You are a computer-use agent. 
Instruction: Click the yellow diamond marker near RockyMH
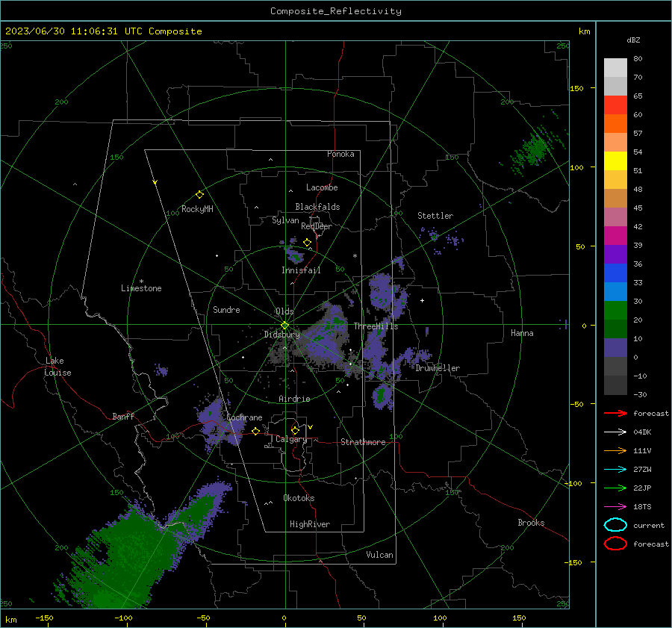(199, 195)
